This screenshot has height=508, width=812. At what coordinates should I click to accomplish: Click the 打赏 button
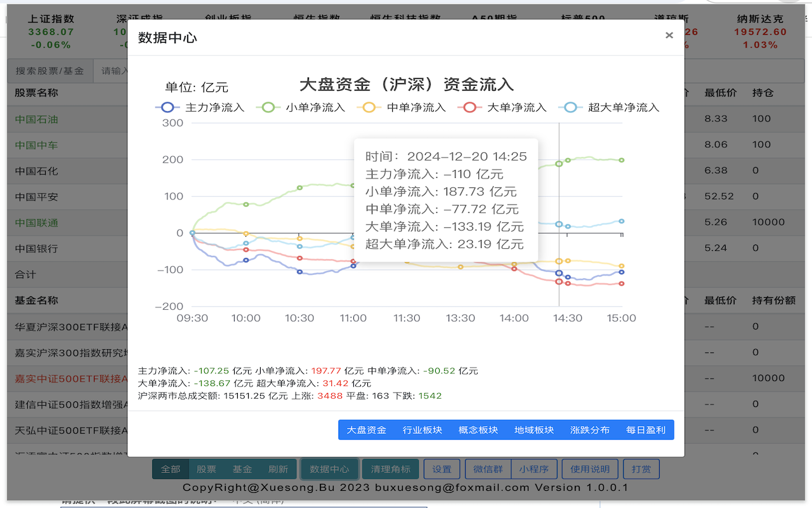641,469
